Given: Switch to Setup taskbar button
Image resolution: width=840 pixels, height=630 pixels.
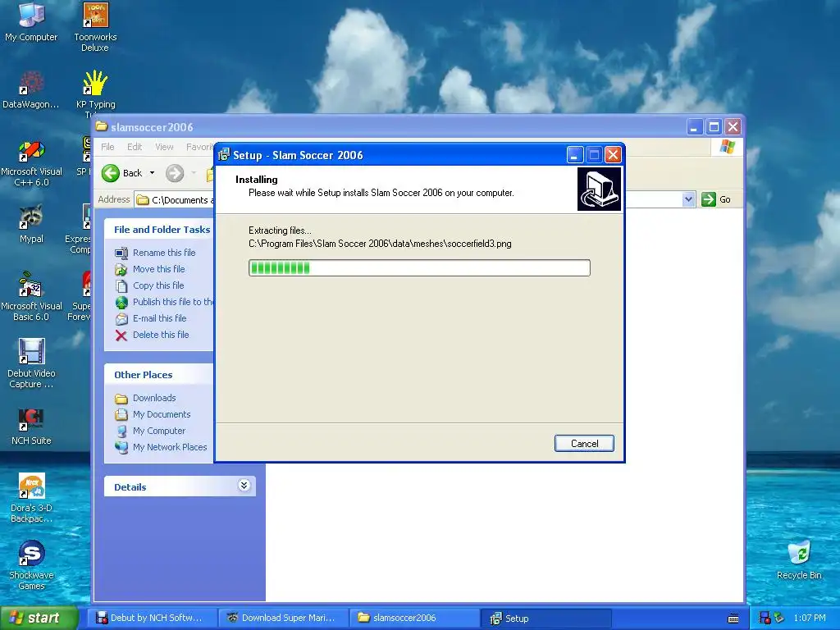Looking at the screenshot, I should tap(546, 618).
